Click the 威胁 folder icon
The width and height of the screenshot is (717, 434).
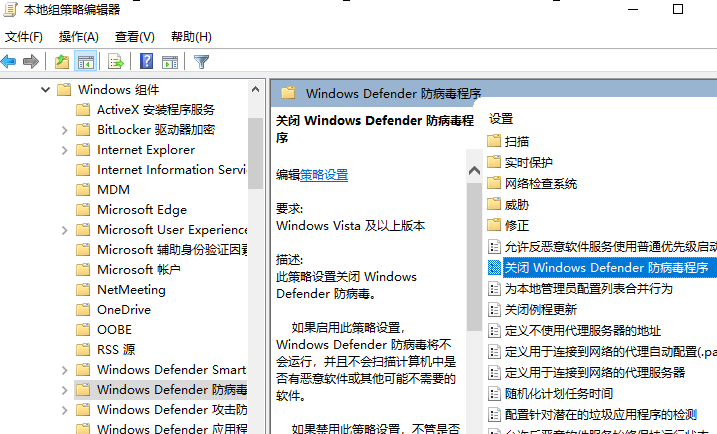pos(494,204)
